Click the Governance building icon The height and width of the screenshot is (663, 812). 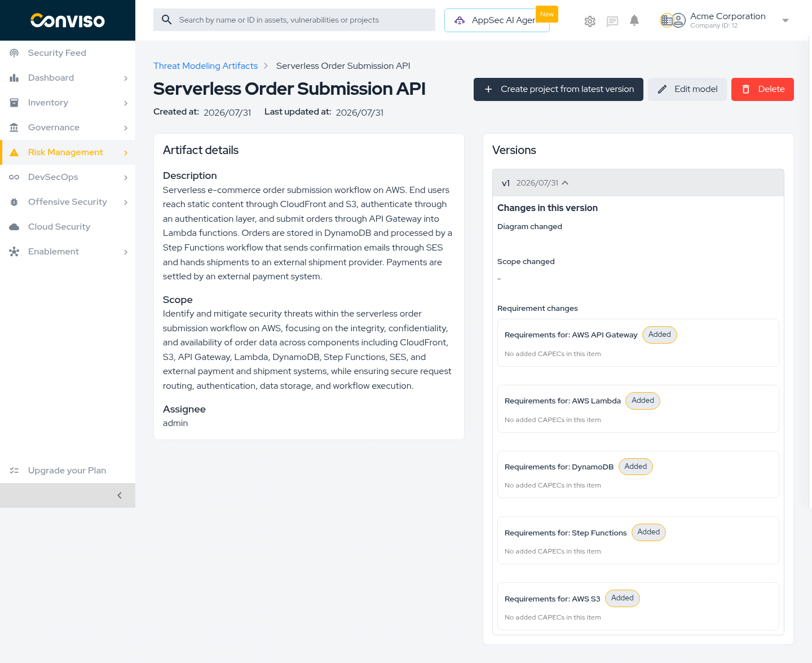[x=14, y=128]
